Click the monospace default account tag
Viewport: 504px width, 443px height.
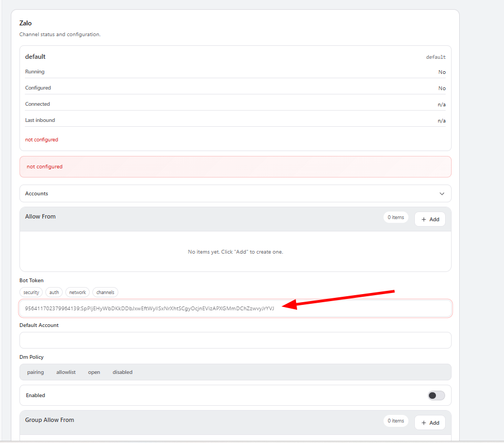(435, 57)
